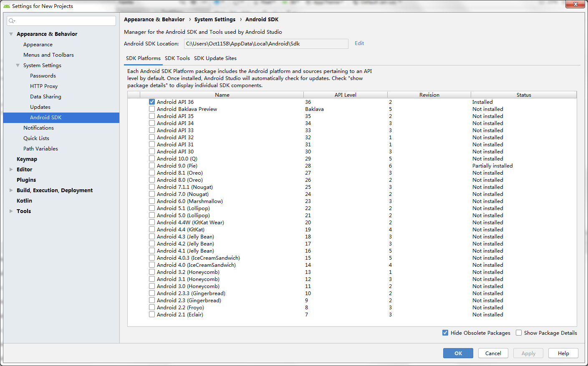Open Passwords settings page
Screen dimensions: 588x366
point(43,76)
